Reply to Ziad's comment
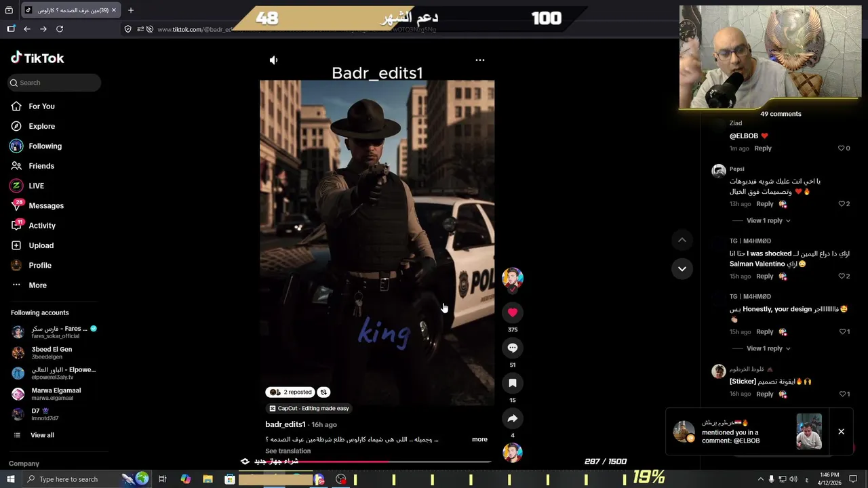Image resolution: width=868 pixels, height=488 pixels. (763, 148)
